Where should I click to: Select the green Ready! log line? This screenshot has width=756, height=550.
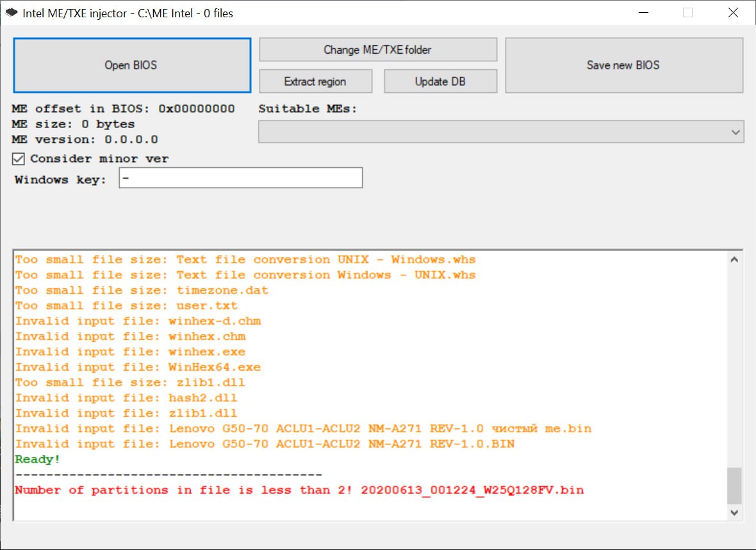[x=38, y=459]
